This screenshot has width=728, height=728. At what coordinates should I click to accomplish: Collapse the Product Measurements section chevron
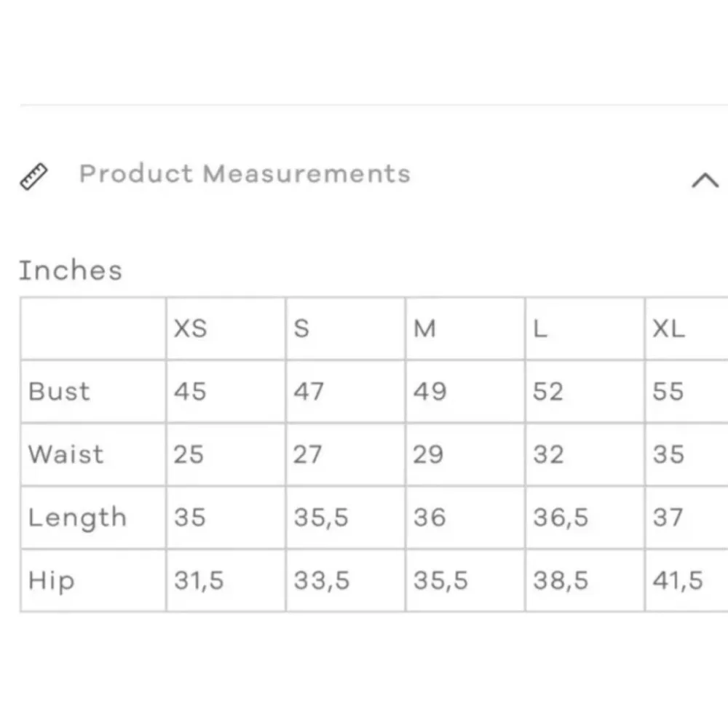click(x=704, y=180)
